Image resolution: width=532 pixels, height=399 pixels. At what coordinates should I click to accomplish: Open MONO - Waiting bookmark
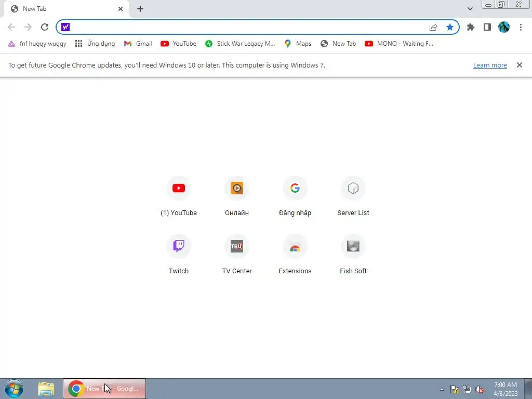point(399,44)
